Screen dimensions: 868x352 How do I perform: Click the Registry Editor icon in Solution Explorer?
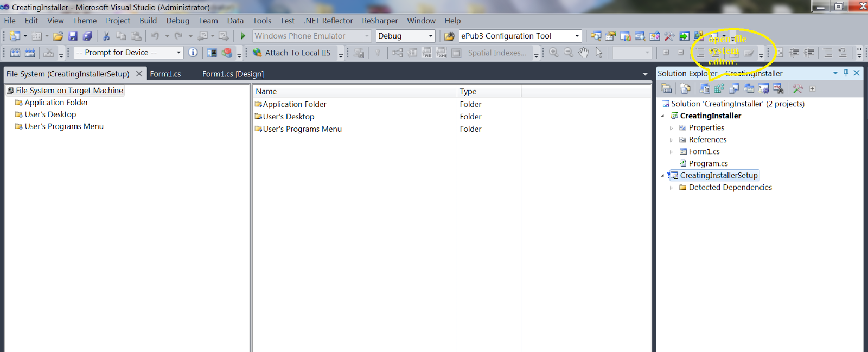(719, 88)
